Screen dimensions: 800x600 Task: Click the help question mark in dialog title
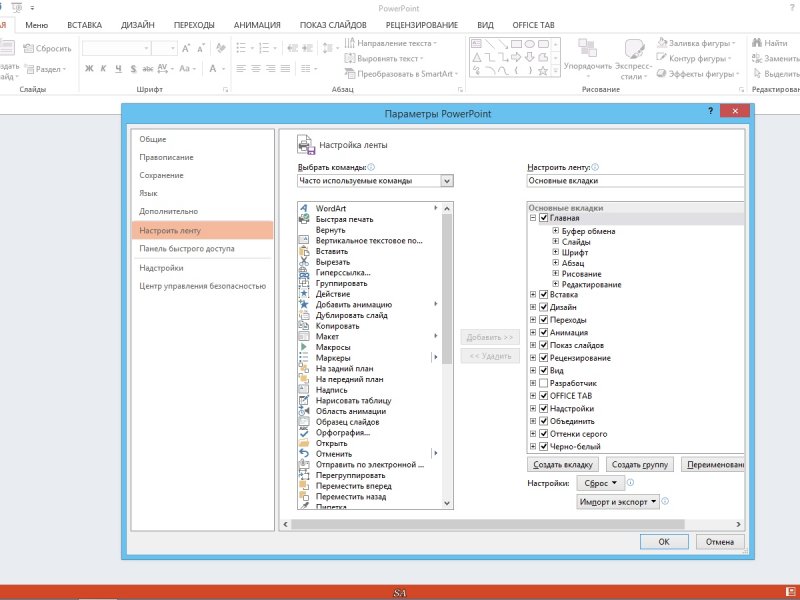tap(710, 111)
